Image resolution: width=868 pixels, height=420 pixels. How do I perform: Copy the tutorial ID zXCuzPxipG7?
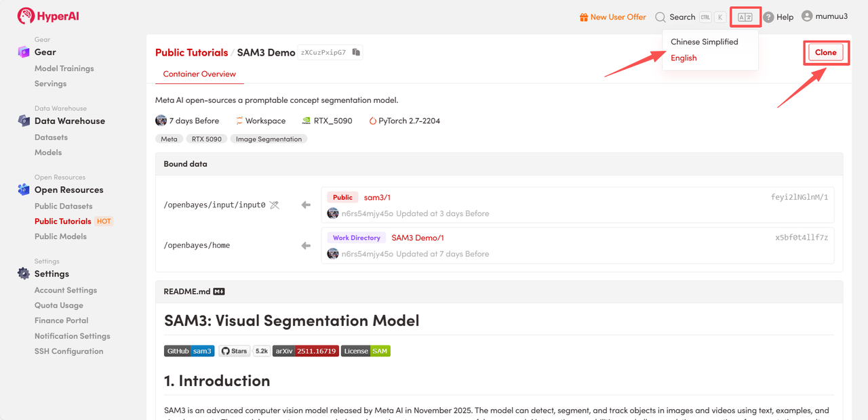point(356,52)
